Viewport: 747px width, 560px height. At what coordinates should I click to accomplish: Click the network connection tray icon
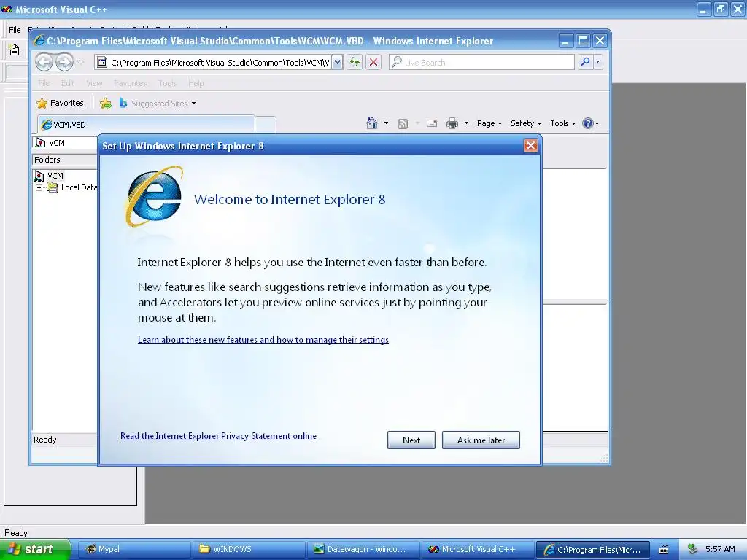click(x=692, y=549)
